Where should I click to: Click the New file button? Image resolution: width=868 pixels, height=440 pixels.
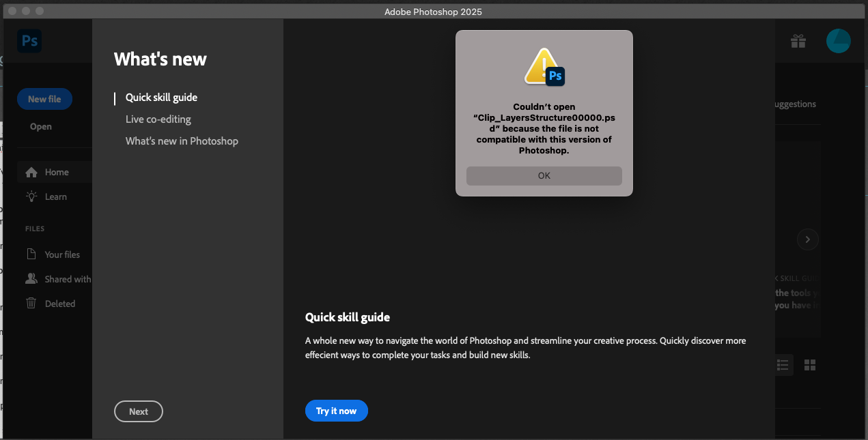[44, 99]
